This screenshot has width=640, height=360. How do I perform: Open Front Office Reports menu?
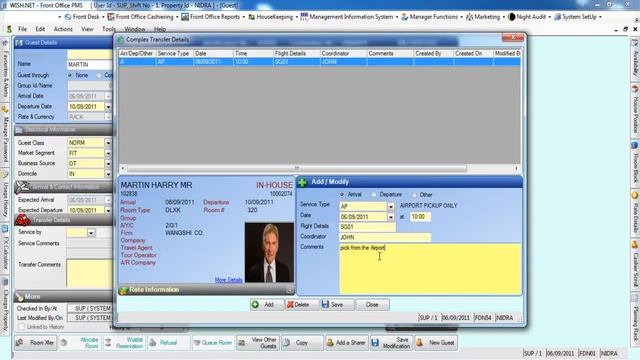[213, 17]
